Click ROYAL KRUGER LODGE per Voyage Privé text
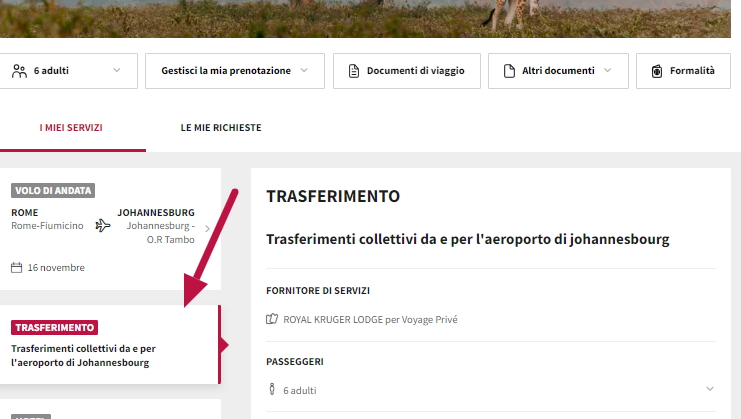 370,320
